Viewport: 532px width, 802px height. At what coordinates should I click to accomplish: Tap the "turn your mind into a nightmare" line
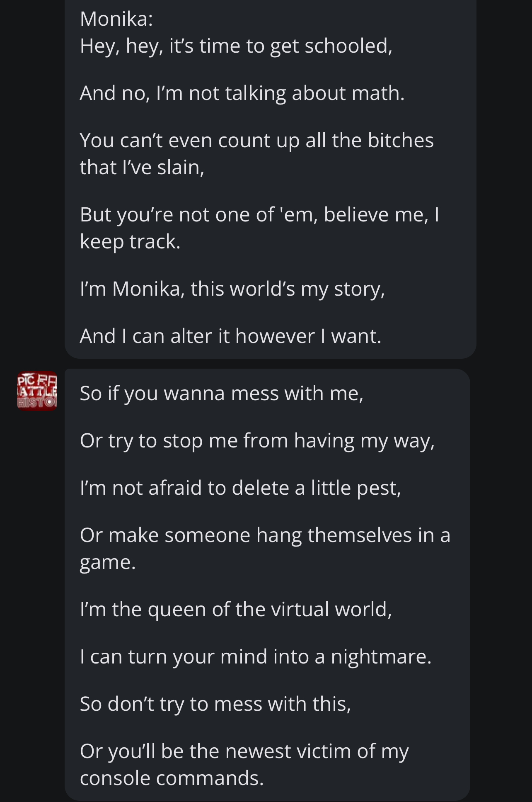tap(256, 657)
